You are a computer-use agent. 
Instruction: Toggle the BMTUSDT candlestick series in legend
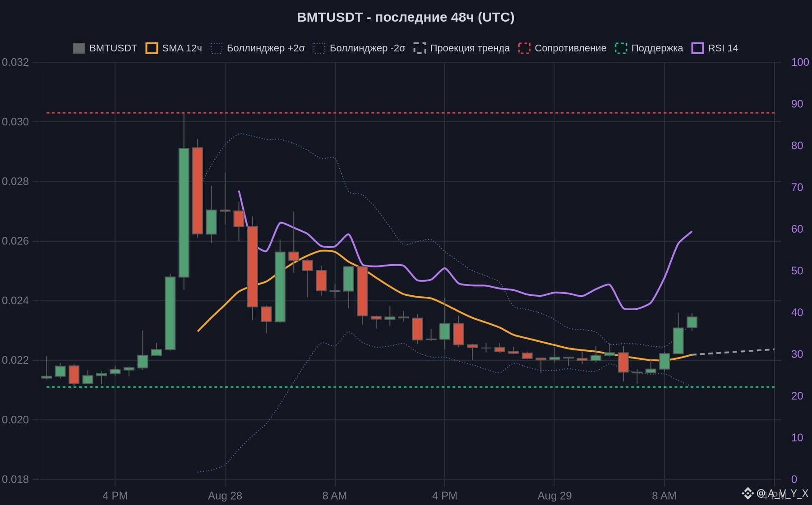point(105,48)
